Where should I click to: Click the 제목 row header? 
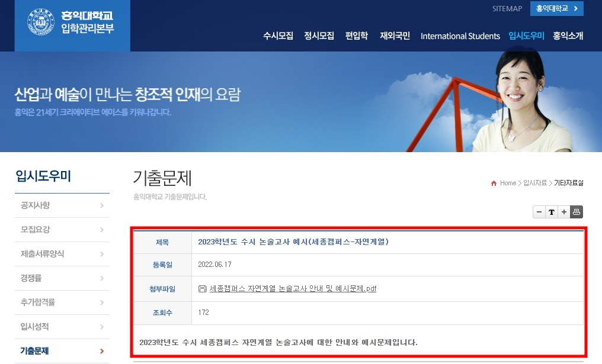[x=162, y=243]
